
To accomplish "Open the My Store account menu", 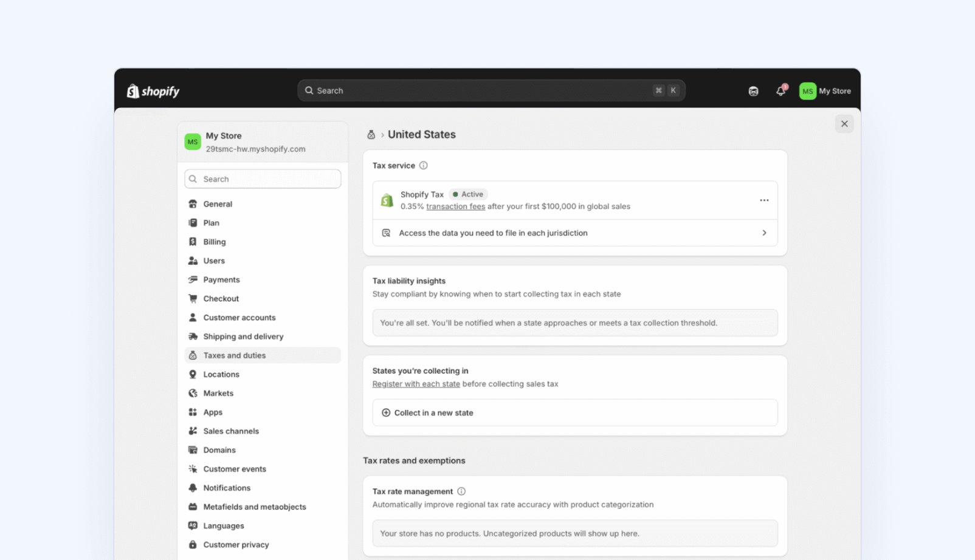I will tap(825, 91).
